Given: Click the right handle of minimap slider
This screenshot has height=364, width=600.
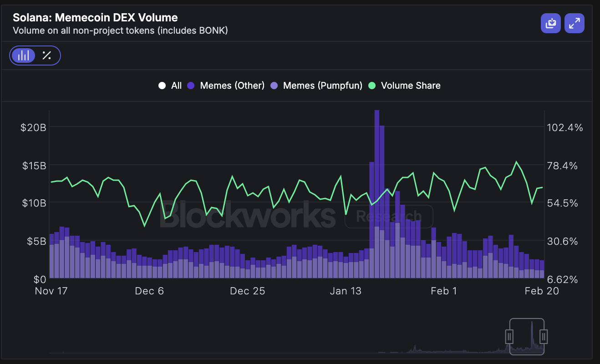Looking at the screenshot, I should point(543,337).
